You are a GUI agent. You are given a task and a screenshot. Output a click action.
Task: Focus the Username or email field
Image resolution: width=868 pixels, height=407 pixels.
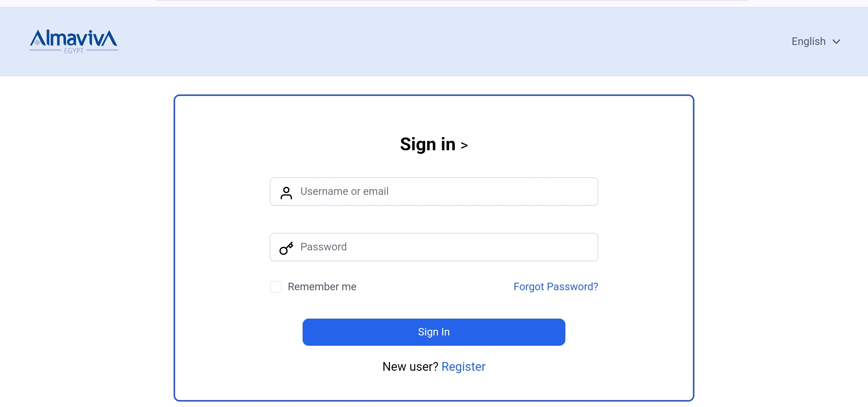434,192
